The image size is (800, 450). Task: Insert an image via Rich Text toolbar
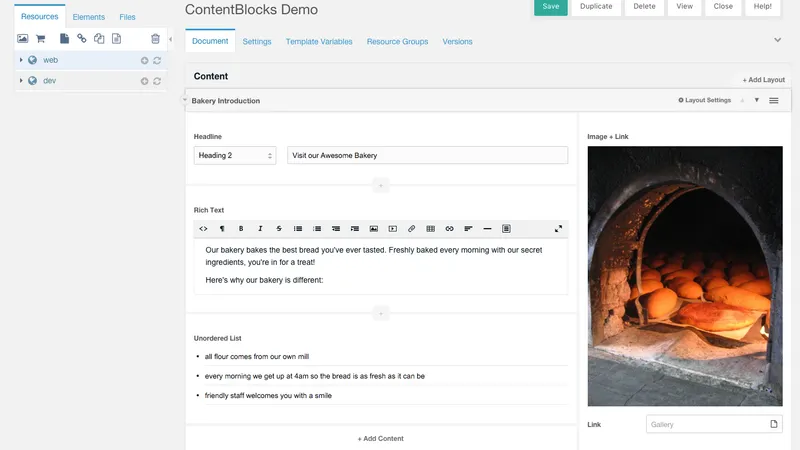pos(373,229)
